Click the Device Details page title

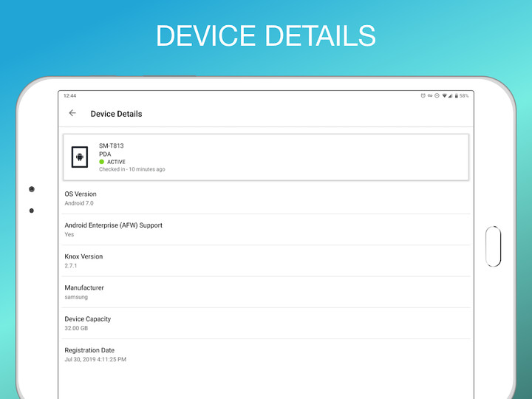pyautogui.click(x=116, y=114)
